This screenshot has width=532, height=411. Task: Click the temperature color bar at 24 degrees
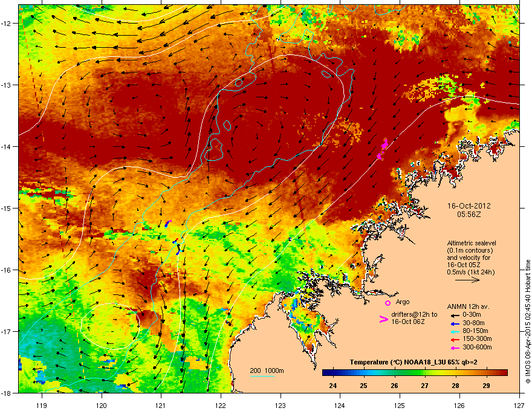click(x=333, y=373)
